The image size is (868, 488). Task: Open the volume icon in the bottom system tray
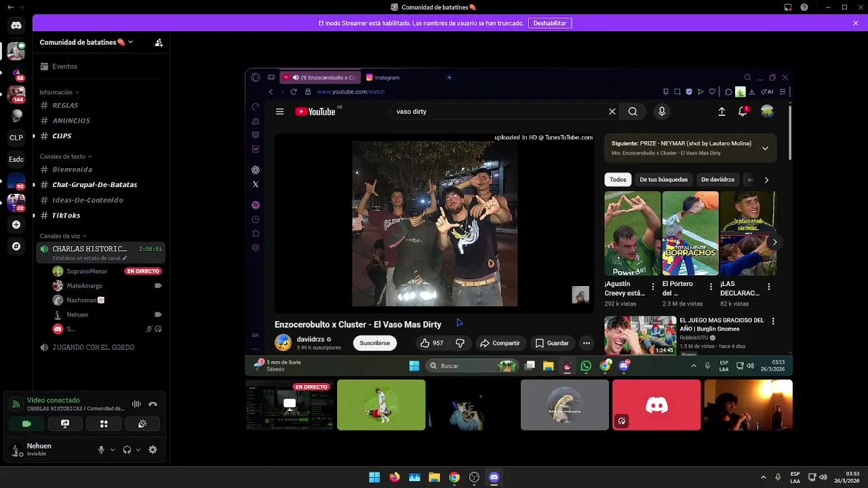pos(823,477)
